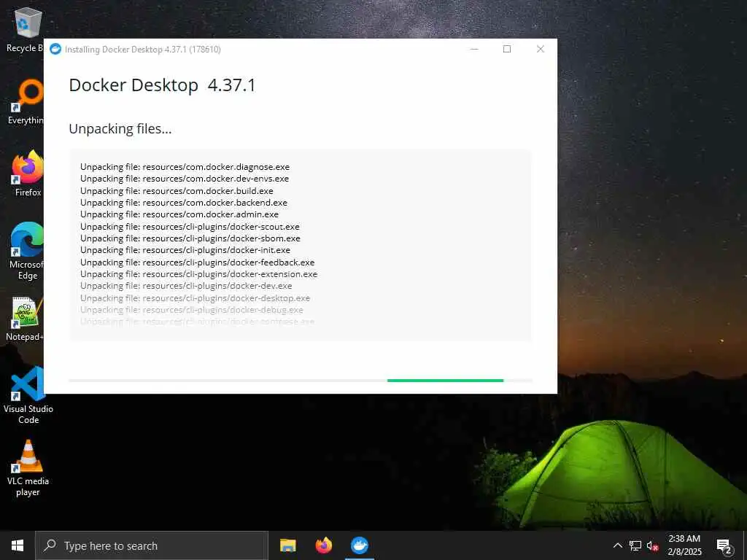Click the 'Docker Desktop 4.37.1' heading
This screenshot has height=560, width=747.
pos(162,85)
